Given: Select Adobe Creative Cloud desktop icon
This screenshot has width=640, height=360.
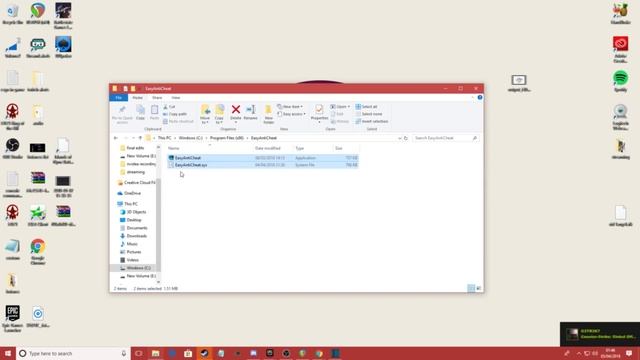Looking at the screenshot, I should pos(620,49).
